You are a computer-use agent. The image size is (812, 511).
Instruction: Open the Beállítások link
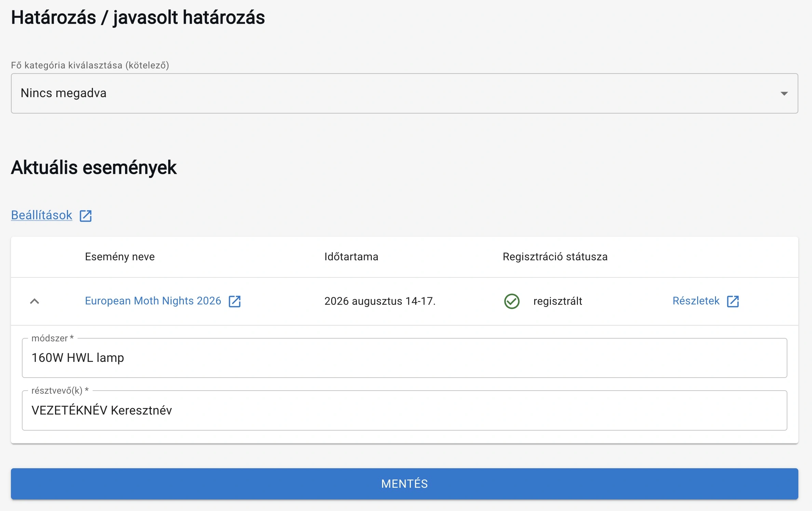42,215
